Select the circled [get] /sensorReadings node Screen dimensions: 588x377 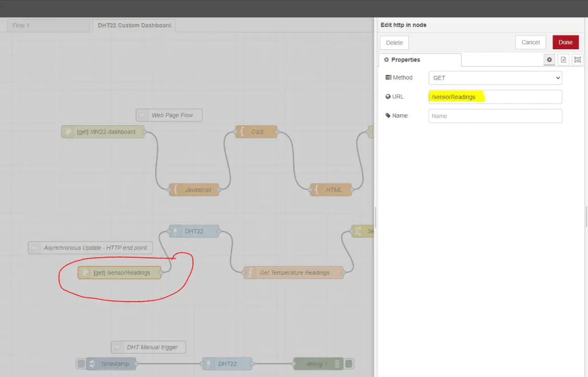point(120,273)
